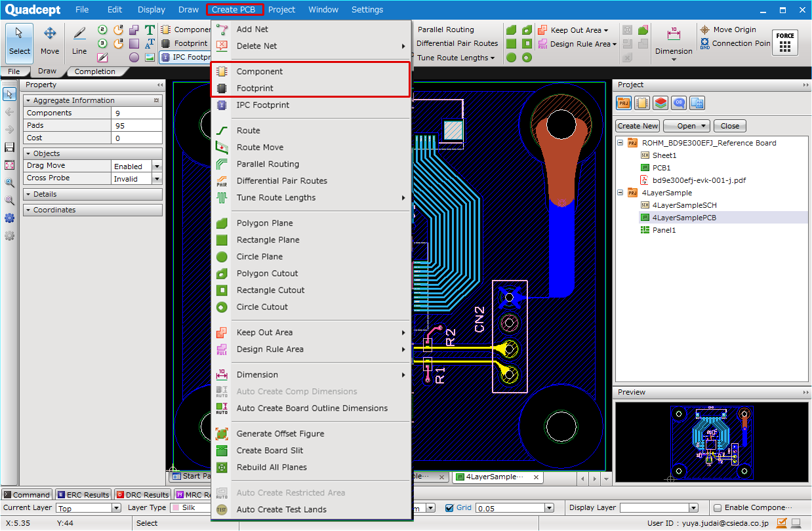
Task: Click the pink Silk layer color swatch
Action: click(175, 507)
